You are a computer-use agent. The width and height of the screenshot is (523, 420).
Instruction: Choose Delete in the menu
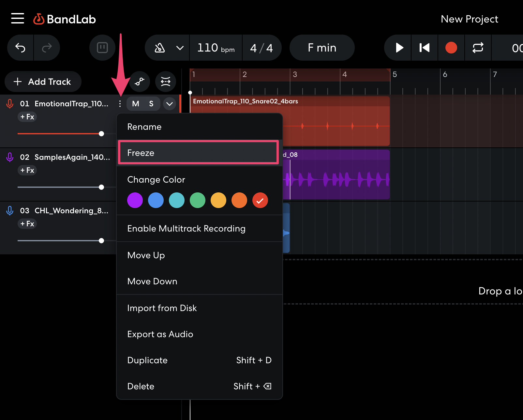(x=199, y=386)
